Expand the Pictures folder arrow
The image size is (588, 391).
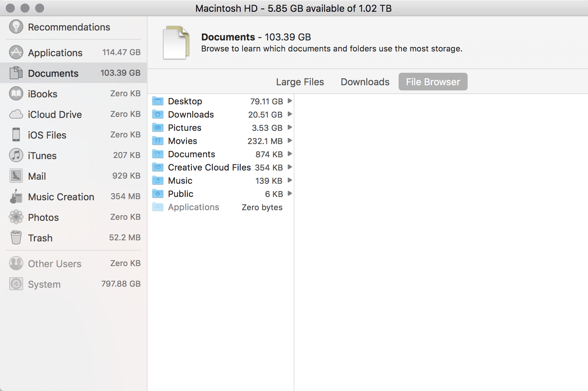click(290, 127)
